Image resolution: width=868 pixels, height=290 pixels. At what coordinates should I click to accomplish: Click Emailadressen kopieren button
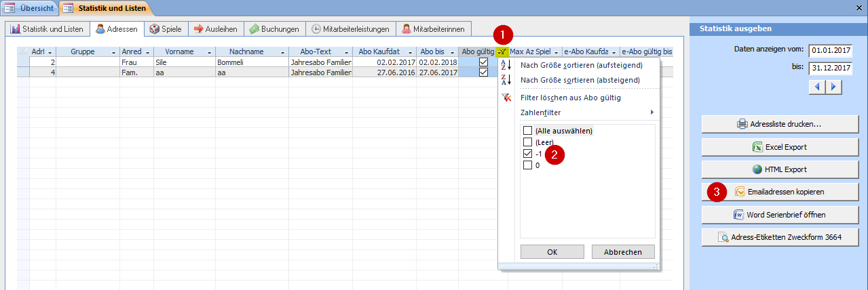779,192
